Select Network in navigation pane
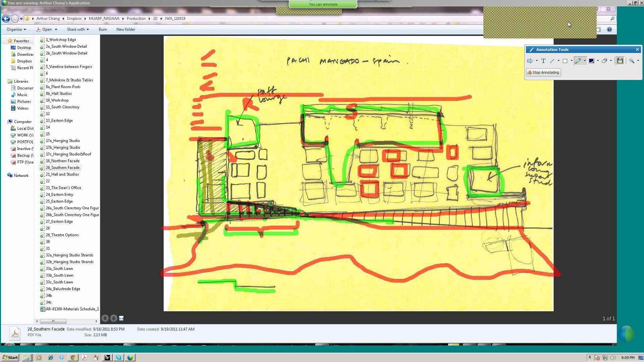Image resolution: width=644 pixels, height=362 pixels. tap(18, 176)
